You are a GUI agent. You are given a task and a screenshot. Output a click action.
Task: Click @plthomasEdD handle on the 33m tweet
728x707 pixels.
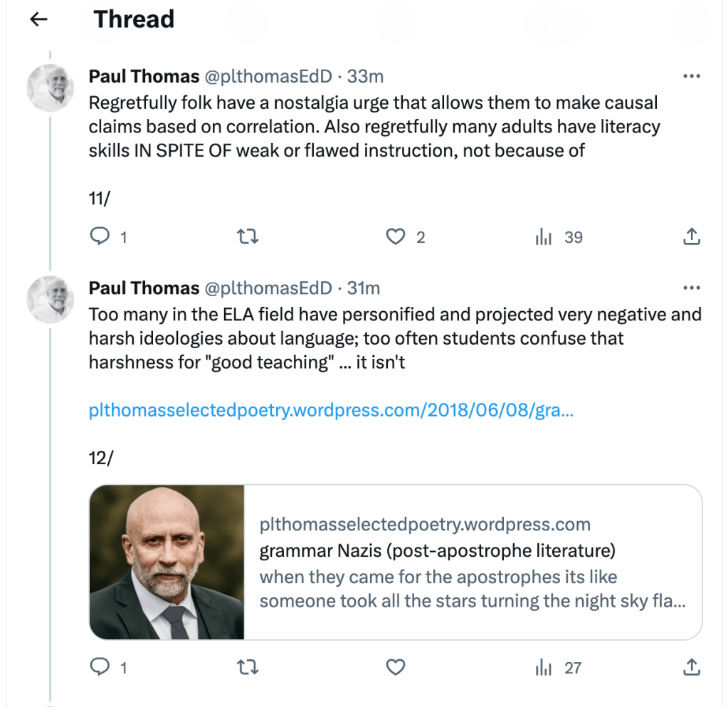[268, 77]
